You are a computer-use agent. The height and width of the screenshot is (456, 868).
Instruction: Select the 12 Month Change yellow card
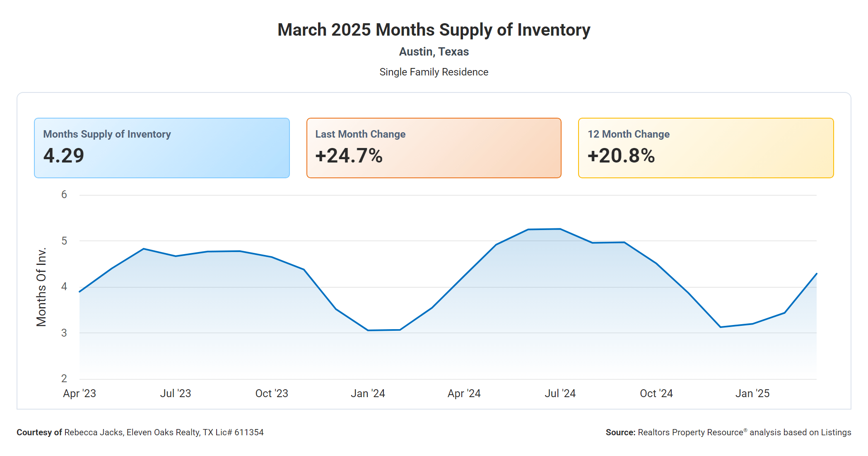(706, 148)
